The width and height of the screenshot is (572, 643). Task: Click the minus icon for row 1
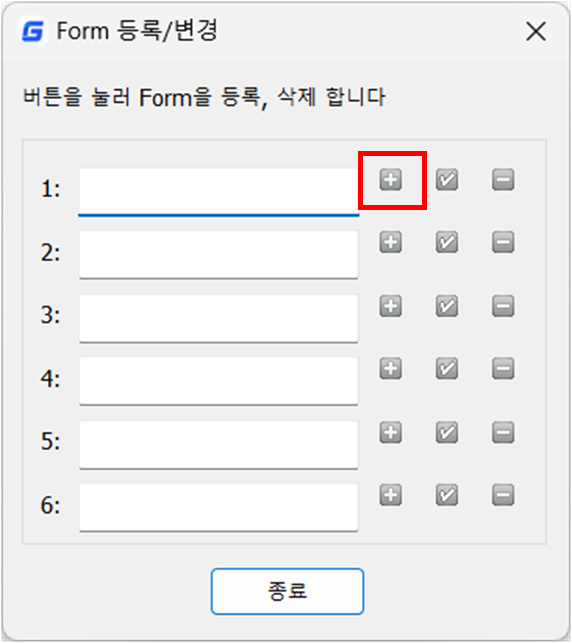pyautogui.click(x=503, y=180)
